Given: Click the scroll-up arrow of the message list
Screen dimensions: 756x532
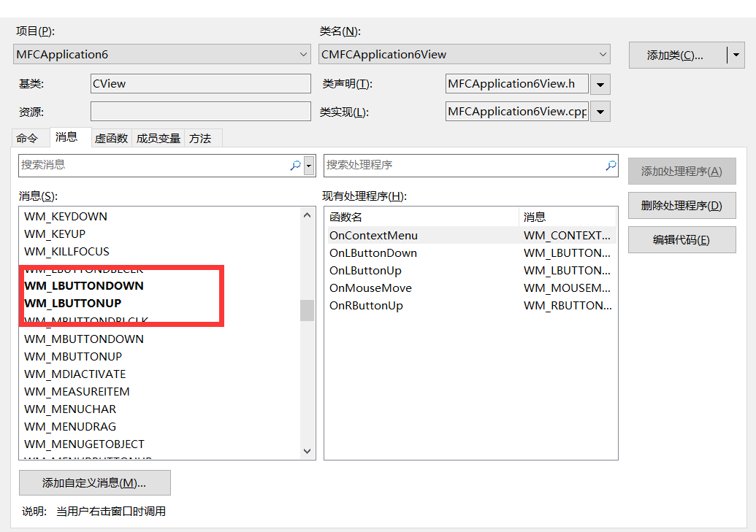Looking at the screenshot, I should click(308, 214).
